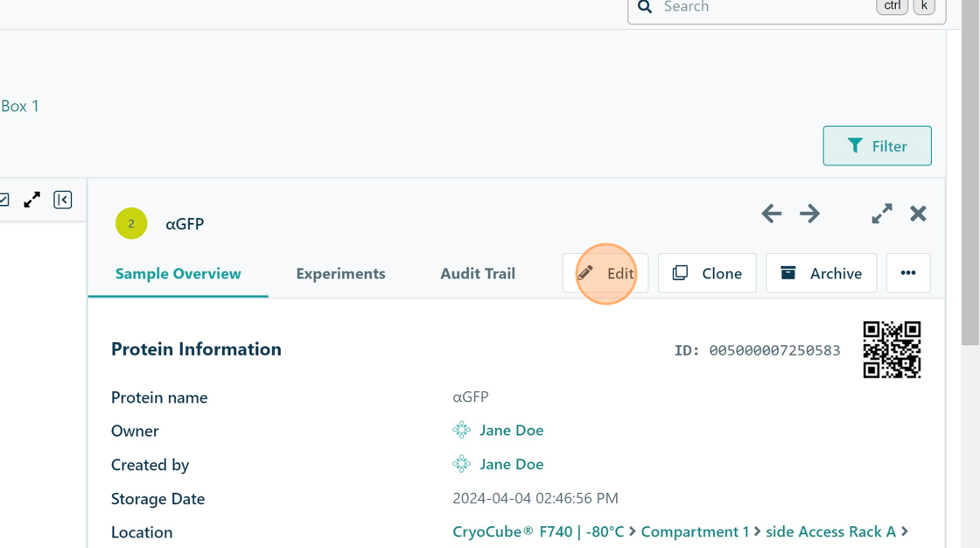Select the Protein name value αGFP
Image resolution: width=980 pixels, height=548 pixels.
pyautogui.click(x=471, y=397)
